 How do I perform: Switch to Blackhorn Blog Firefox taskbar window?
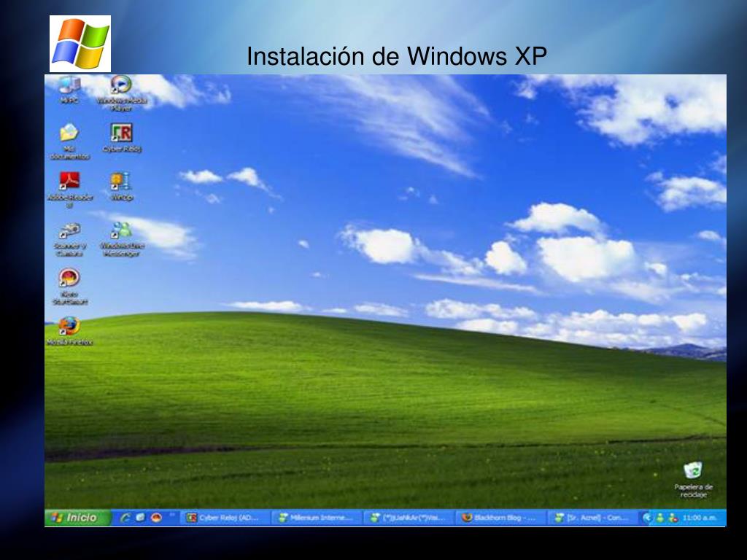[500, 518]
